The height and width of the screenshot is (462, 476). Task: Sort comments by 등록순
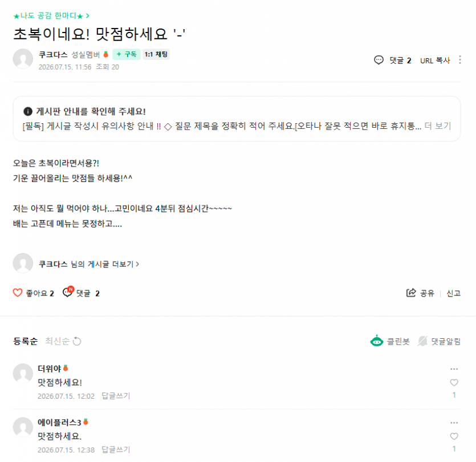(26, 341)
